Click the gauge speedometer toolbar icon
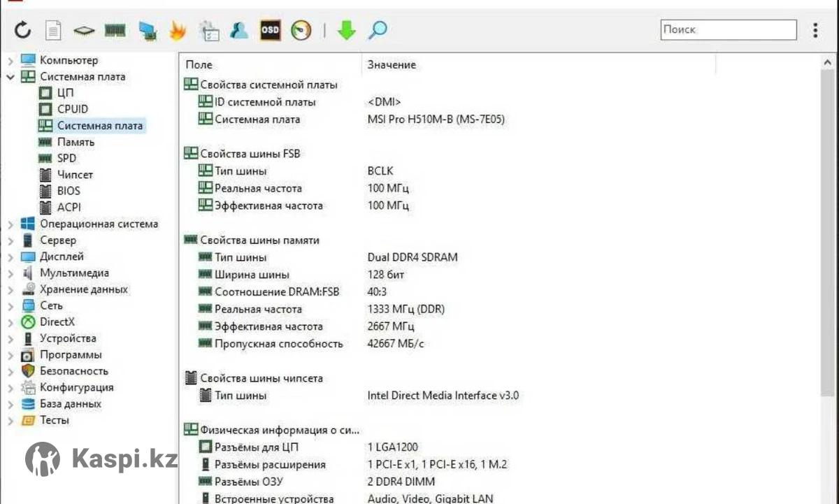Image resolution: width=839 pixels, height=504 pixels. (301, 30)
